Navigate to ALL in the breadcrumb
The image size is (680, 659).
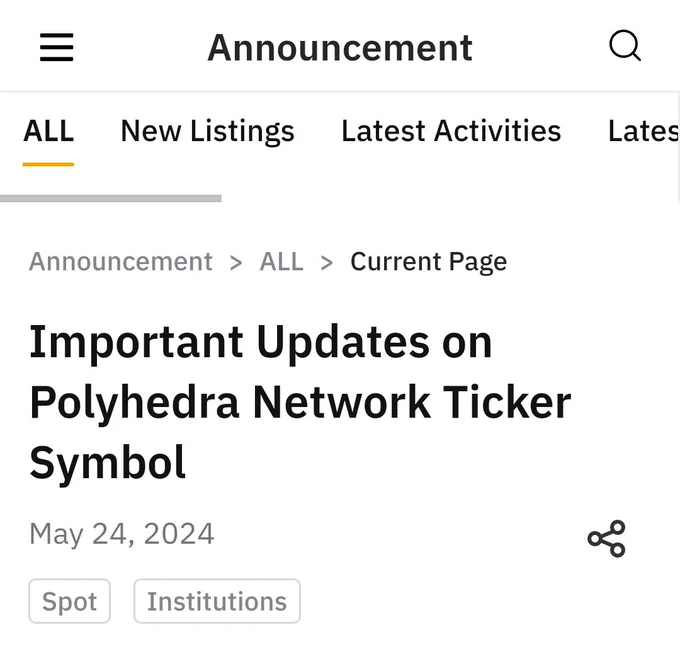pyautogui.click(x=281, y=261)
